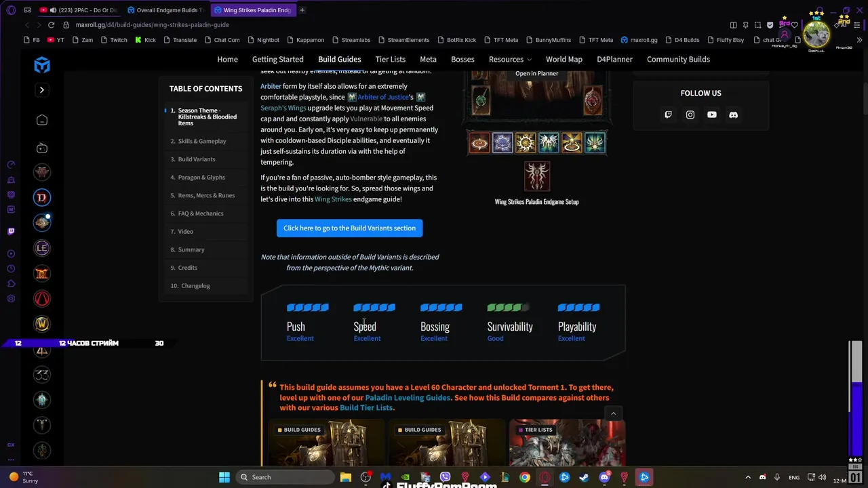Open File Explorer from the taskbar
Image resolution: width=868 pixels, height=488 pixels.
346,477
